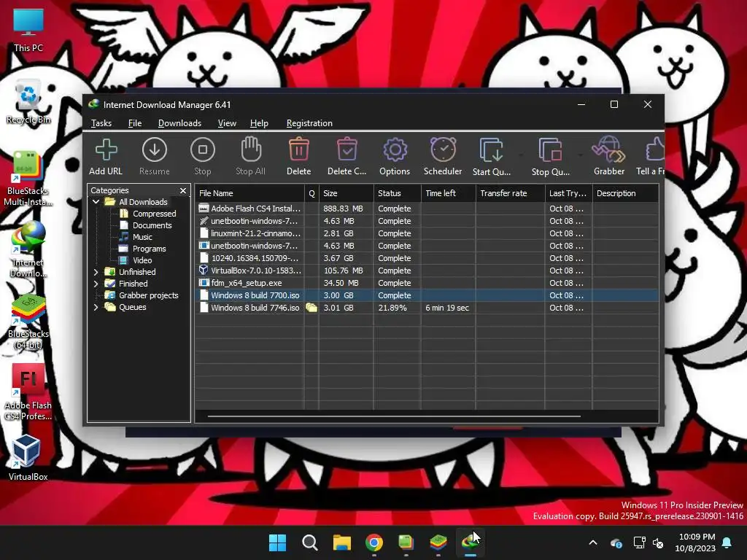Select Windows 8 build 7746.iso row
The image size is (747, 560).
[x=427, y=308]
